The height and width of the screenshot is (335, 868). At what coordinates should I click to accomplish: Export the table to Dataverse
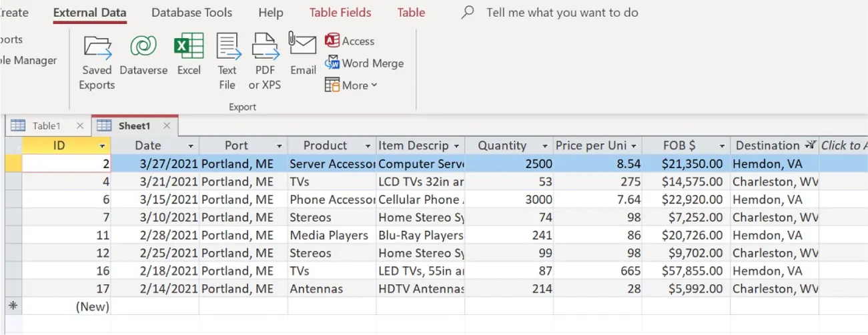click(x=143, y=55)
